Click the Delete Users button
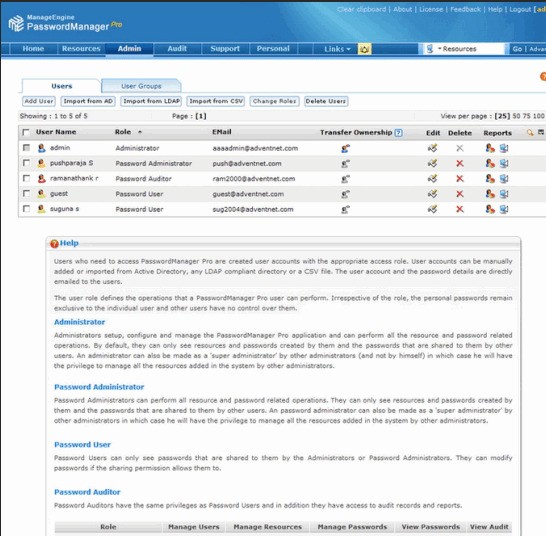546x536 pixels. click(326, 101)
